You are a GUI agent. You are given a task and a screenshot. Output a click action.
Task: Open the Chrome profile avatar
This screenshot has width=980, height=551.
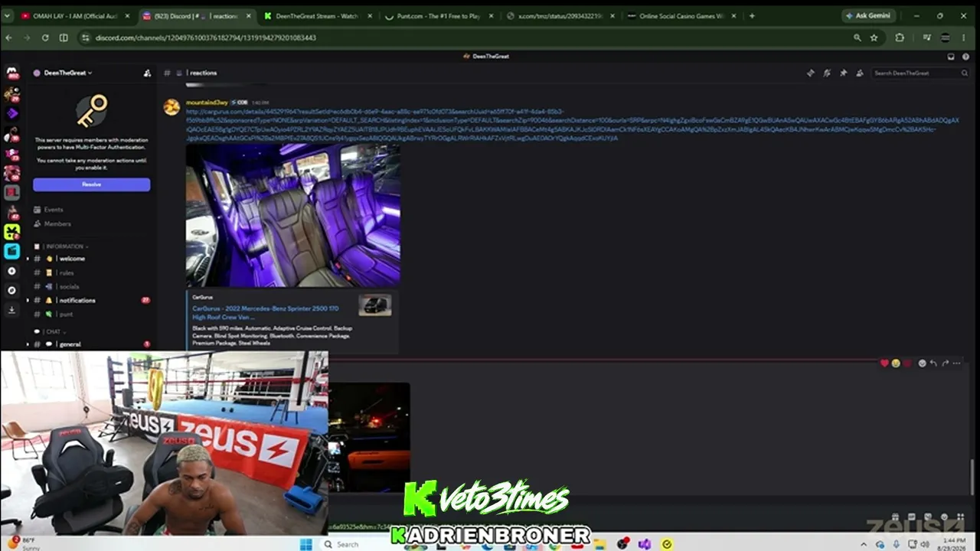945,37
